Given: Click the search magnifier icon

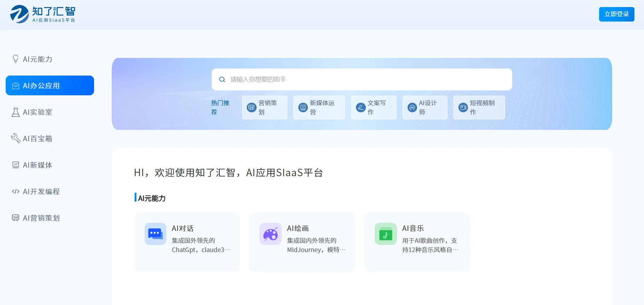Looking at the screenshot, I should click(x=222, y=79).
